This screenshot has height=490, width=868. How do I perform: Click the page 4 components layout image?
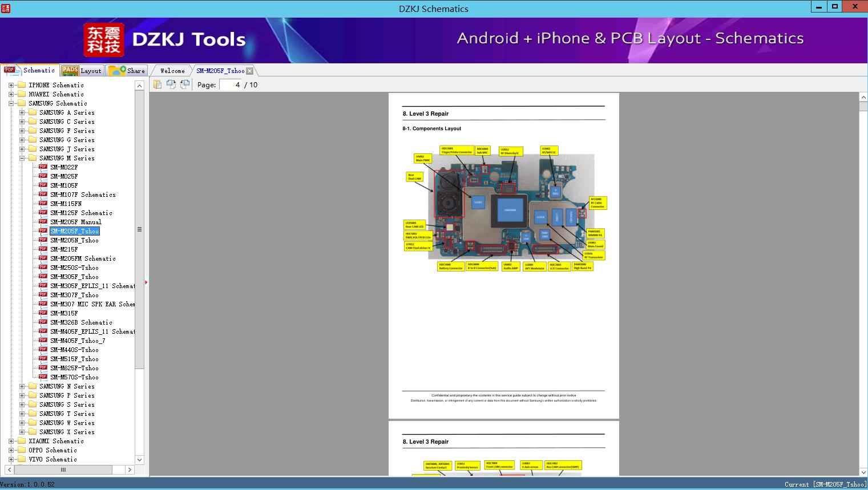505,208
